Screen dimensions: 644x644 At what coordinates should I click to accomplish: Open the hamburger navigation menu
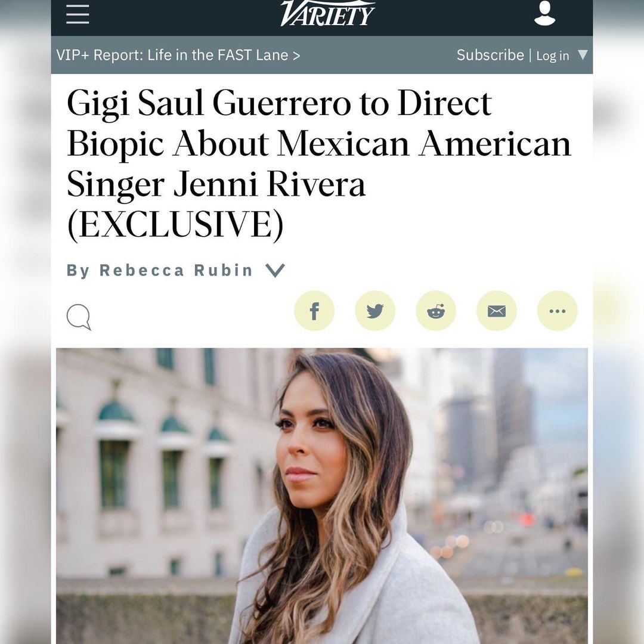point(78,14)
